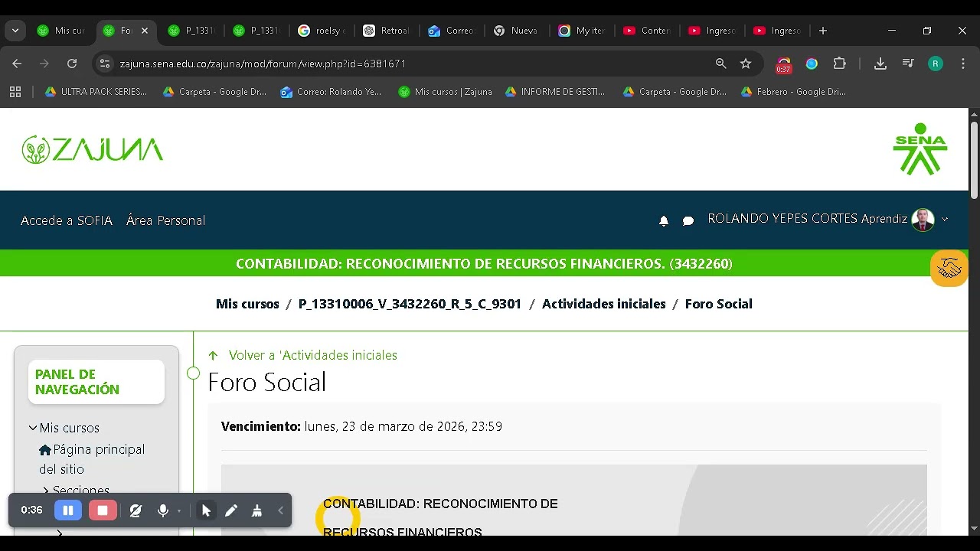Open the media controls icon

908,64
